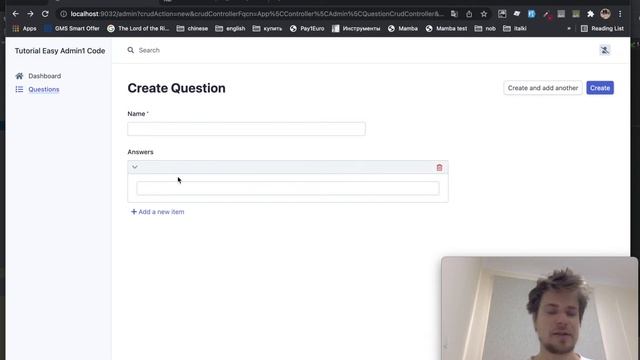Open the italki bookmark folder
The image size is (640, 360).
(515, 29)
